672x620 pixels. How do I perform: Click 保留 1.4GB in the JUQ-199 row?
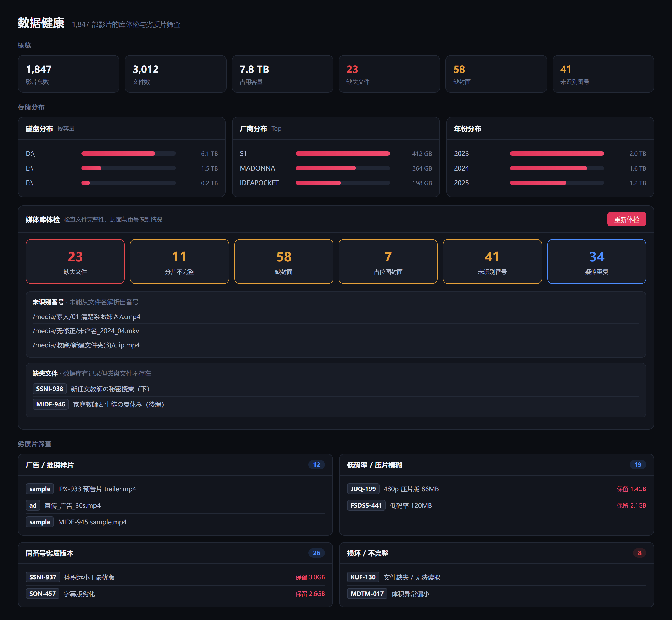coord(632,489)
